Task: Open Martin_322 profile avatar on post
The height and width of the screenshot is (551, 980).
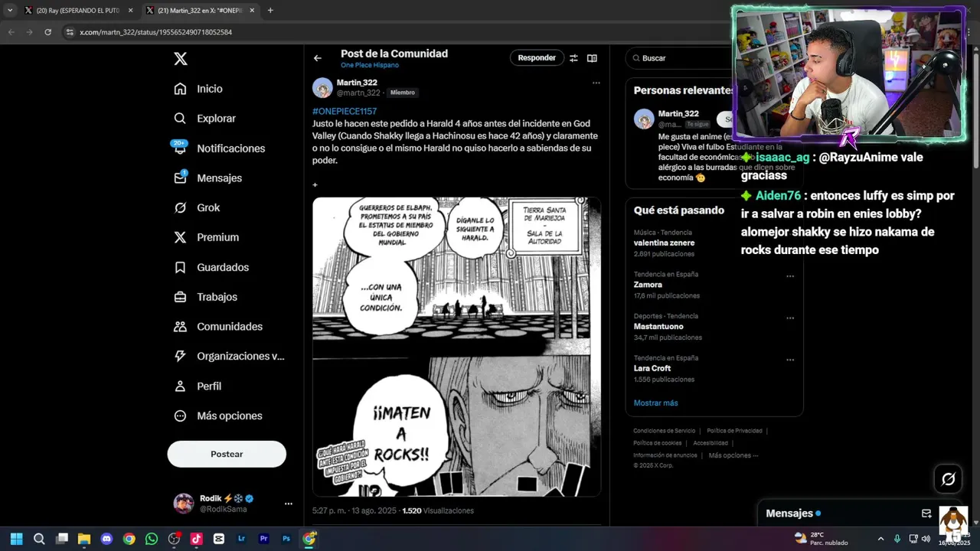Action: [x=322, y=87]
